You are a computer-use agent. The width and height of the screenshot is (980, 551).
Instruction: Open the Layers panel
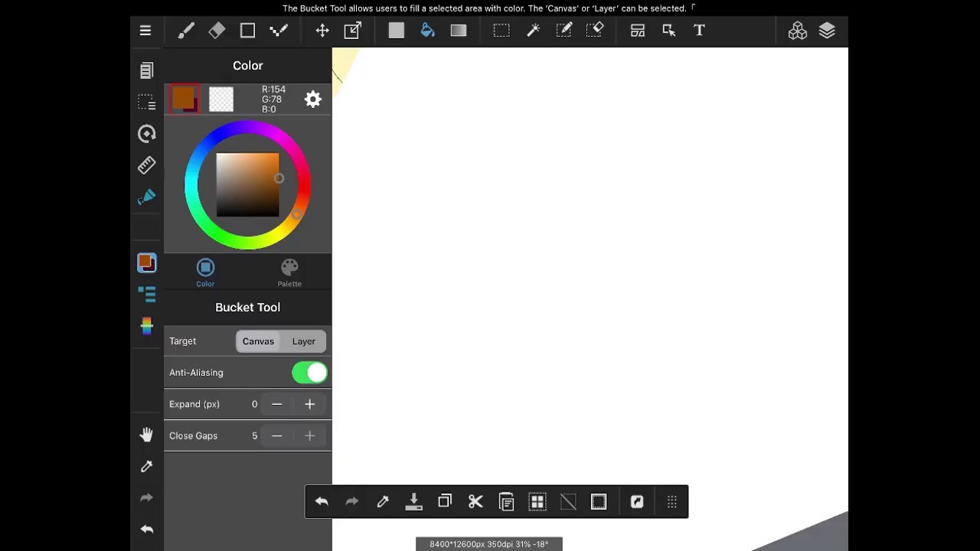coord(827,31)
